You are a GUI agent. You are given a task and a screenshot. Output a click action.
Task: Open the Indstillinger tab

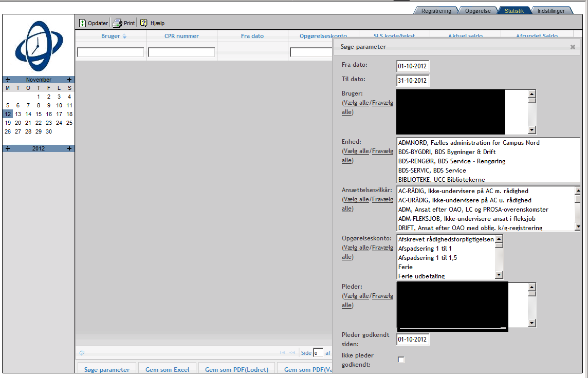550,11
